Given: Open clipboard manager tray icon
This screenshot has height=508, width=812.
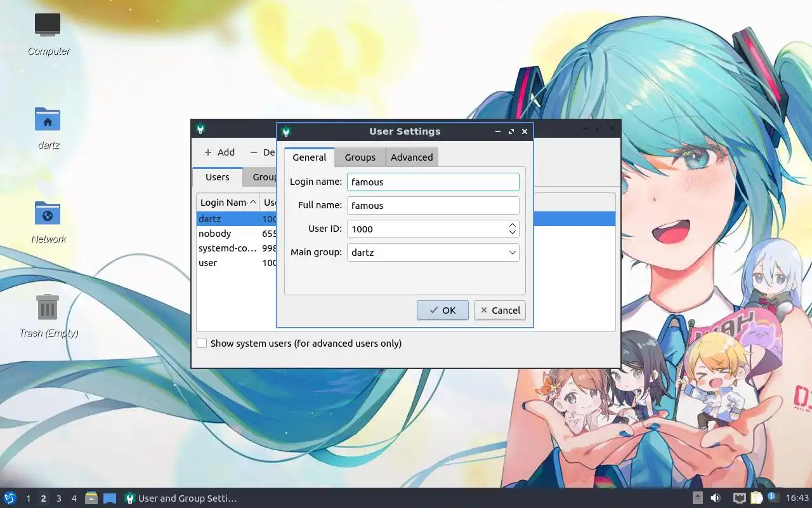Looking at the screenshot, I should [756, 498].
